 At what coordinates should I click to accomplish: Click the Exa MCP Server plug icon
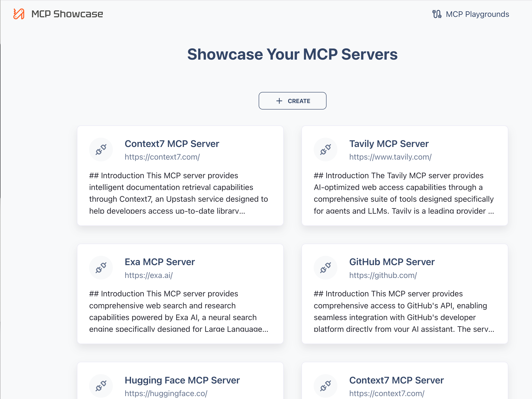point(101,268)
